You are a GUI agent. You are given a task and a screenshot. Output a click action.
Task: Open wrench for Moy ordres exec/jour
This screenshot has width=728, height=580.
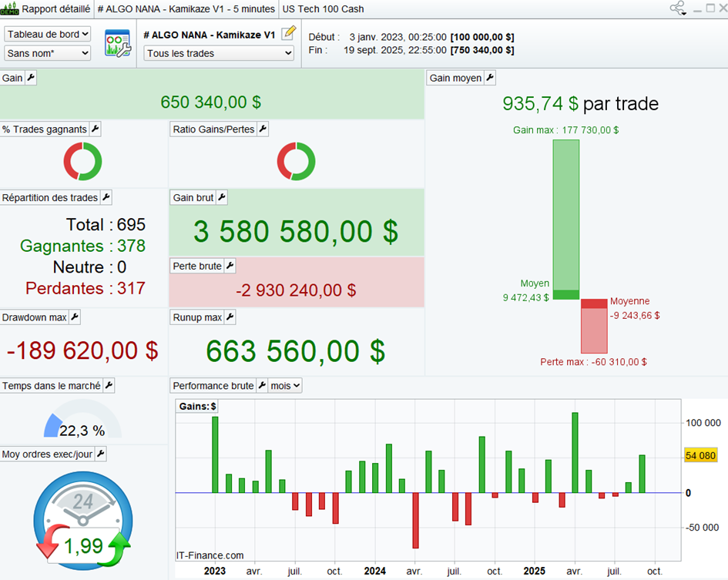(100, 454)
